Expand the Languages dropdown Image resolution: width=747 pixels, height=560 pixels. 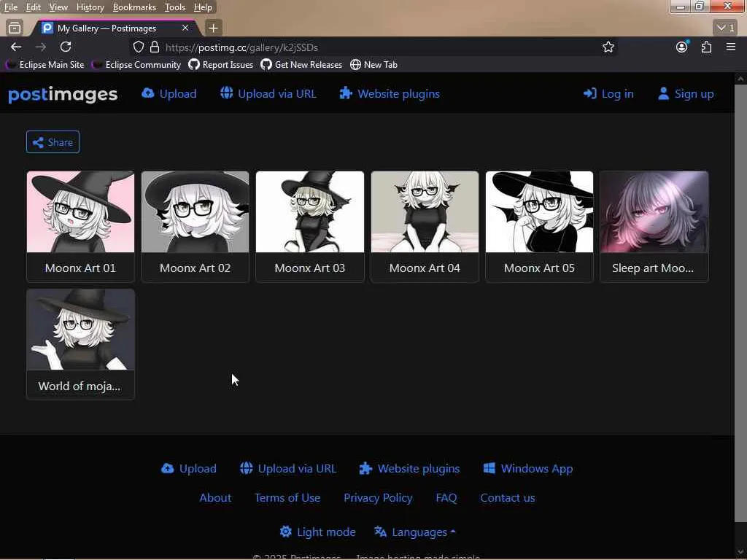[x=415, y=532]
